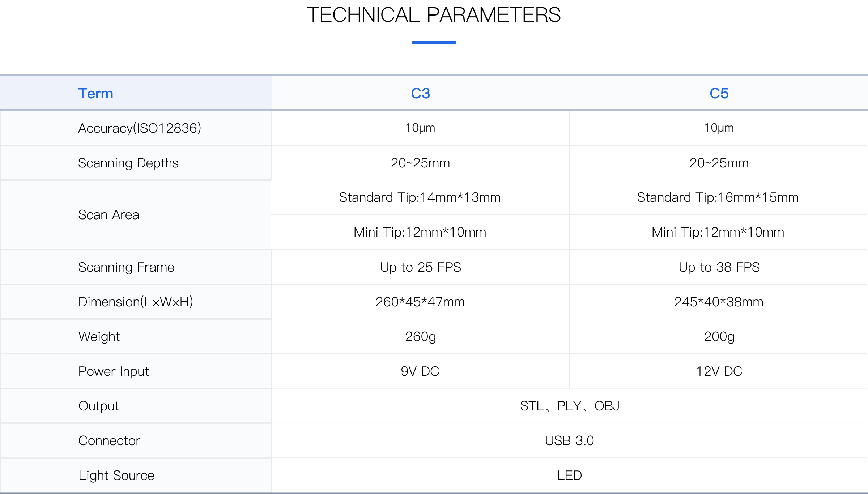Select the Scan Area row label
This screenshot has width=868, height=494.
pyautogui.click(x=109, y=215)
